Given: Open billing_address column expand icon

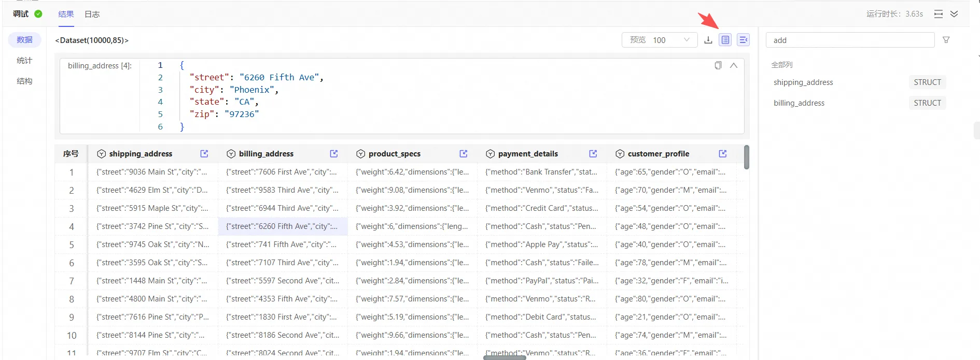Looking at the screenshot, I should 334,154.
